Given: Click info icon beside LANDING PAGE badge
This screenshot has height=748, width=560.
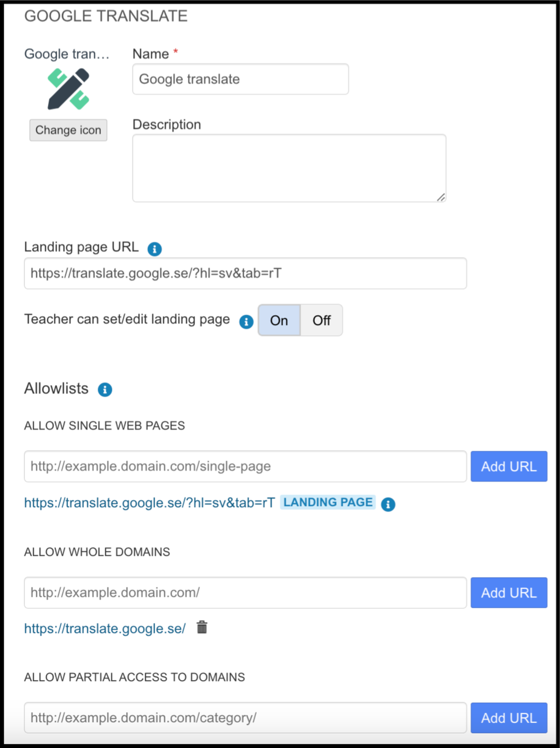Looking at the screenshot, I should (x=388, y=505).
